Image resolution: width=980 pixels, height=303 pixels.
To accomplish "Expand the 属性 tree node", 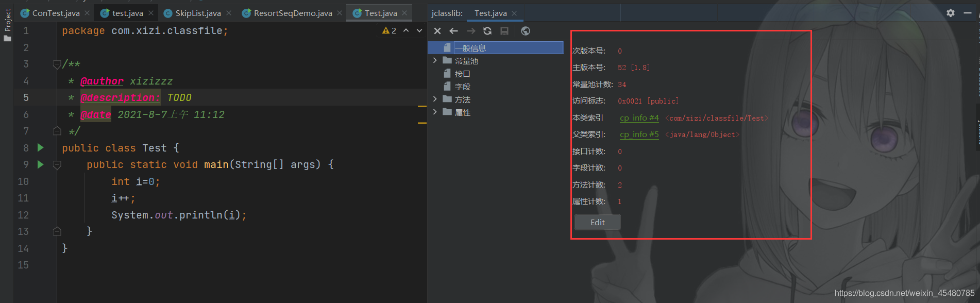I will point(435,112).
